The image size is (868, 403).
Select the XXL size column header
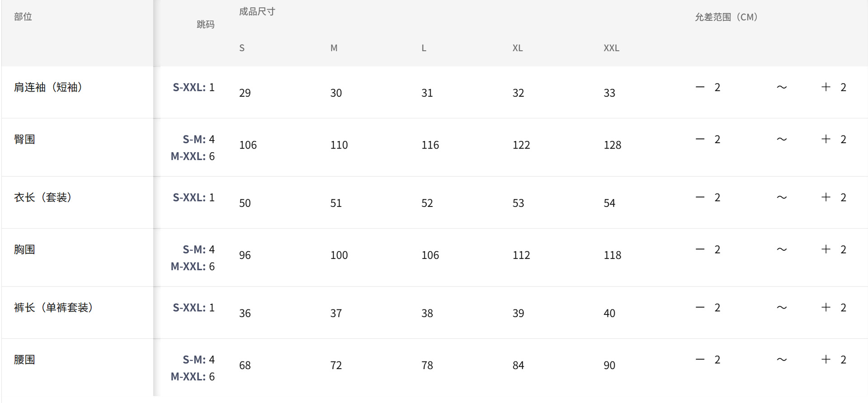611,48
